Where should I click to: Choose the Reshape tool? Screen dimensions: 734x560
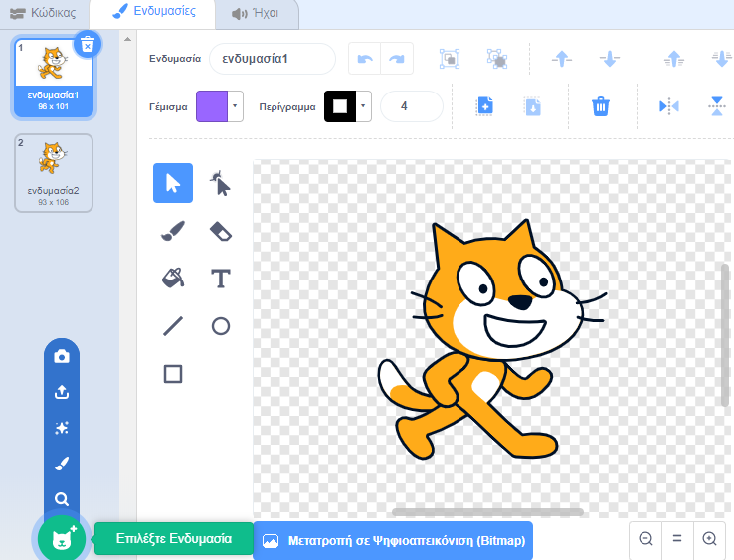tap(221, 183)
